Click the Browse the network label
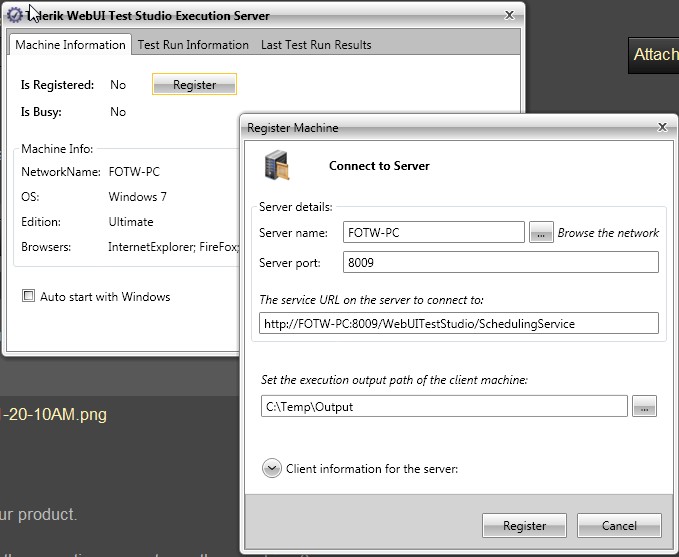 [x=608, y=233]
